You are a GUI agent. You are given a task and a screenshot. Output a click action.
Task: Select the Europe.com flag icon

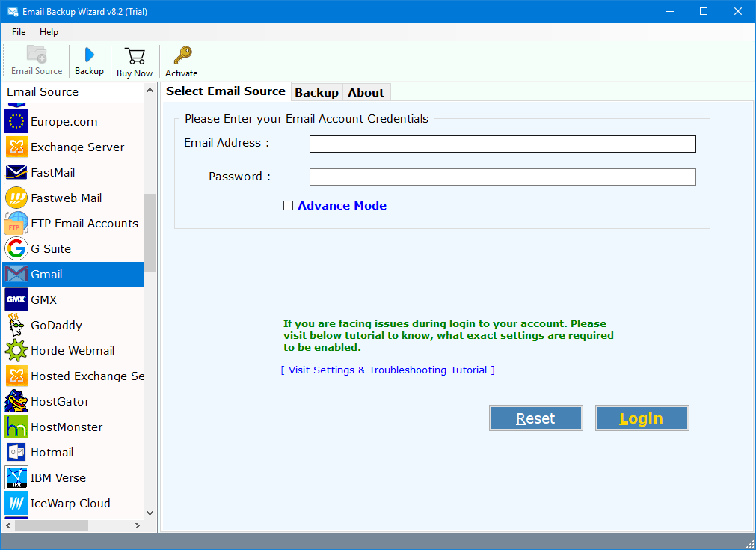16,121
